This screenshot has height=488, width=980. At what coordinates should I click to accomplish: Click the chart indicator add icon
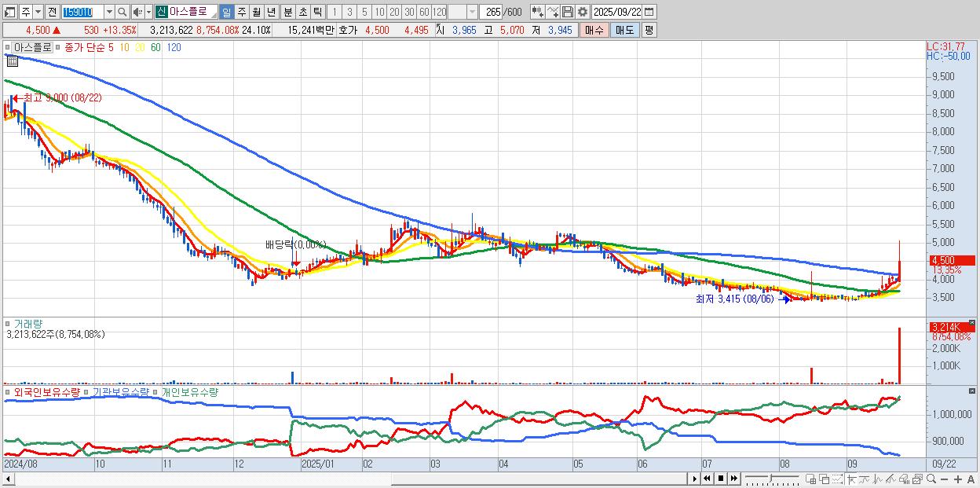click(x=538, y=12)
